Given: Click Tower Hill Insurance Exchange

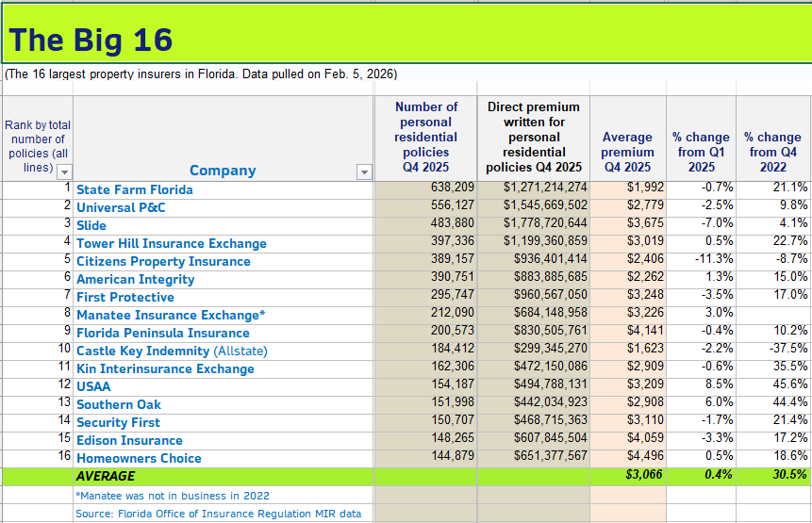Looking at the screenshot, I should pos(171,243).
